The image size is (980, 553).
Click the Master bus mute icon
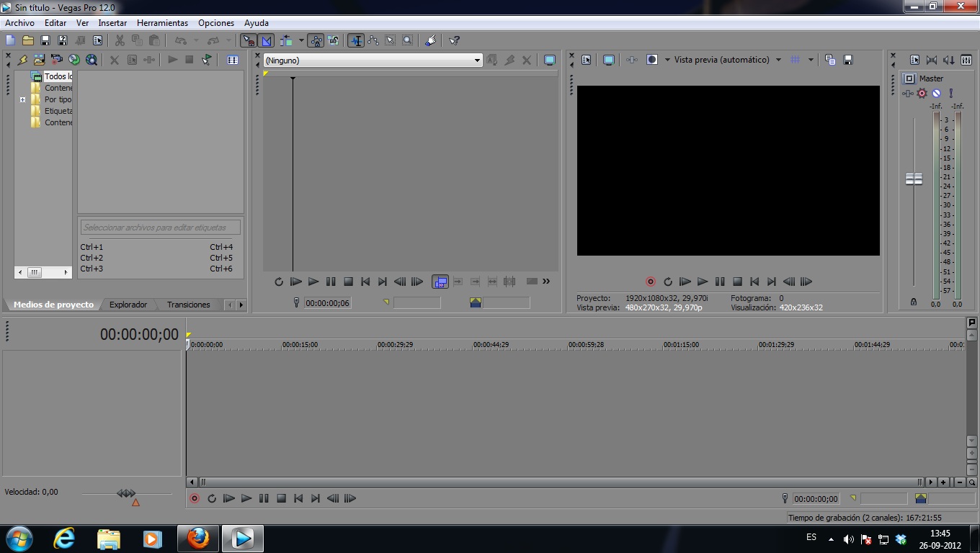point(936,93)
